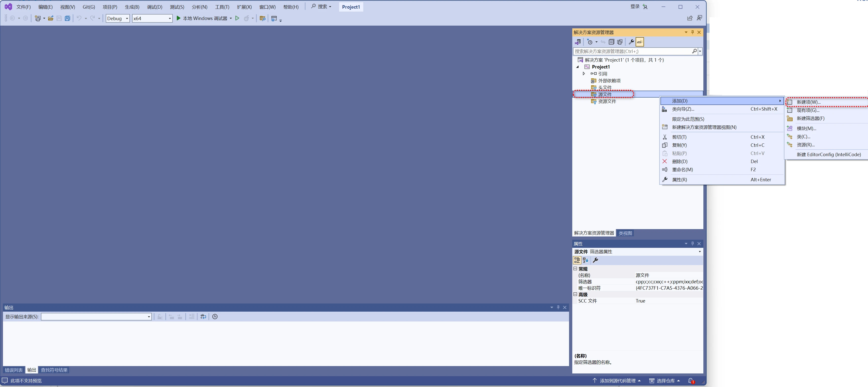The height and width of the screenshot is (387, 868).
Task: Toggle the Preview Selected Items button
Action: tap(640, 42)
